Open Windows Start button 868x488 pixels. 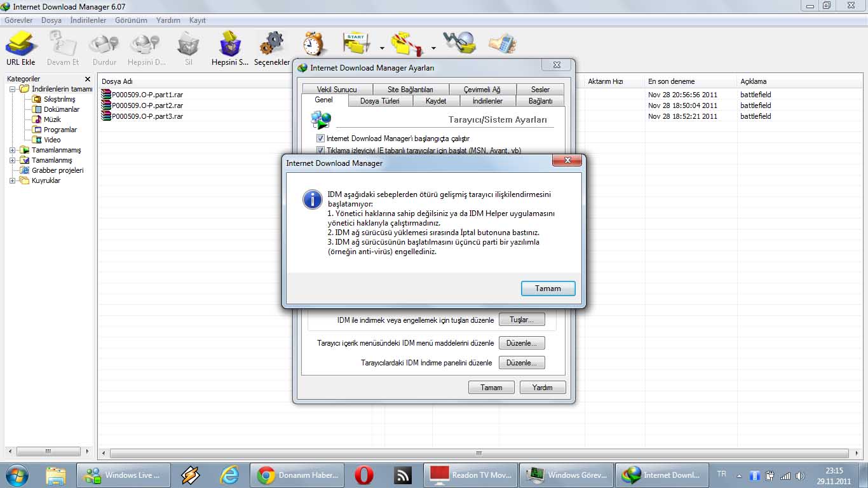17,475
